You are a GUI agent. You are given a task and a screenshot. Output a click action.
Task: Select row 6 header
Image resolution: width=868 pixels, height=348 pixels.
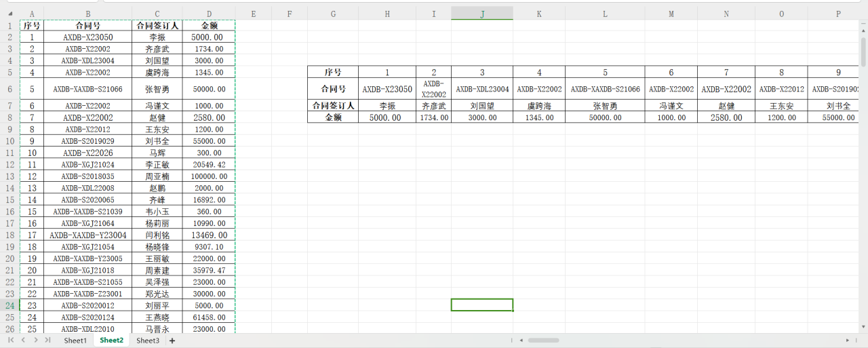(x=10, y=89)
